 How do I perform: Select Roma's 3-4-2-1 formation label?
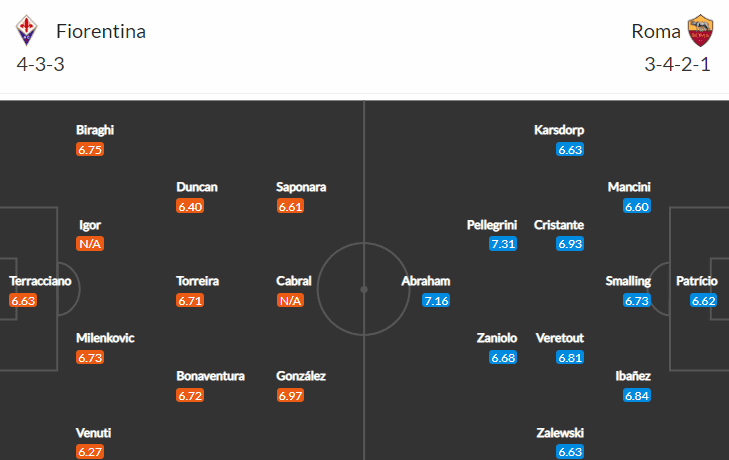coord(679,65)
